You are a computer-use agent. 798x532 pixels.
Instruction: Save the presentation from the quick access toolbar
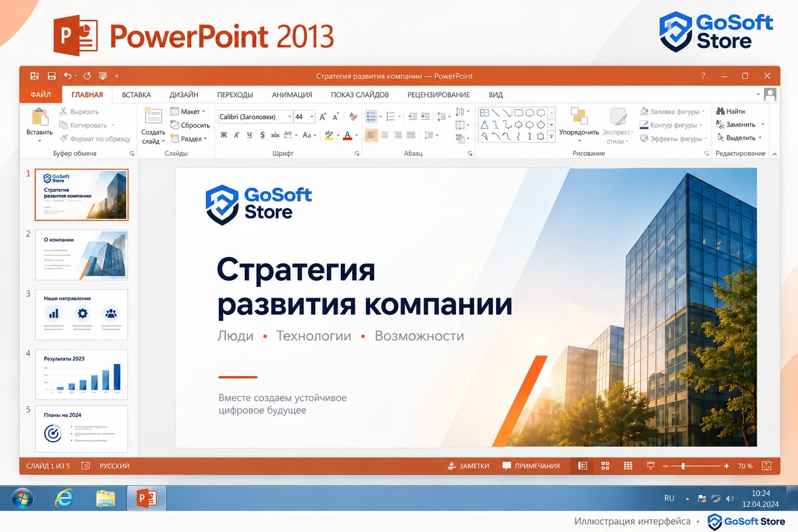click(x=51, y=76)
